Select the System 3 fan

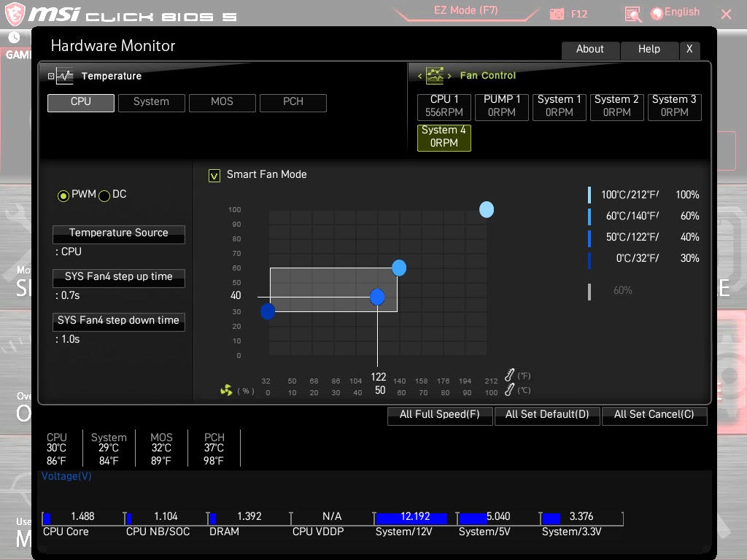675,106
